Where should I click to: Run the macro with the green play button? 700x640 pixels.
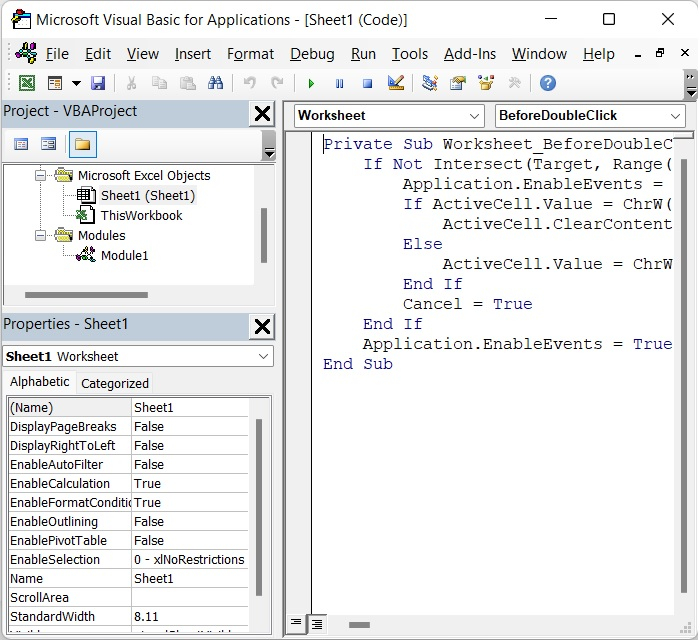pyautogui.click(x=312, y=84)
